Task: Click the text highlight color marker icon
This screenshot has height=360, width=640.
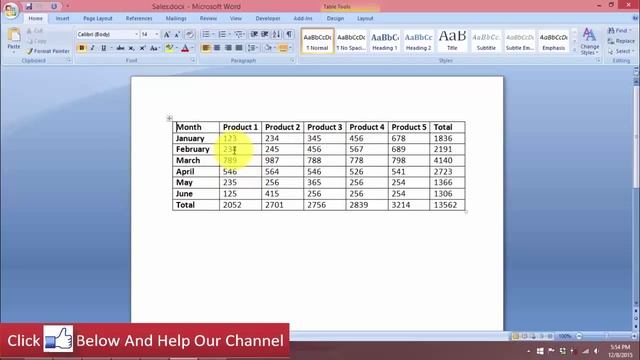Action: pyautogui.click(x=169, y=48)
